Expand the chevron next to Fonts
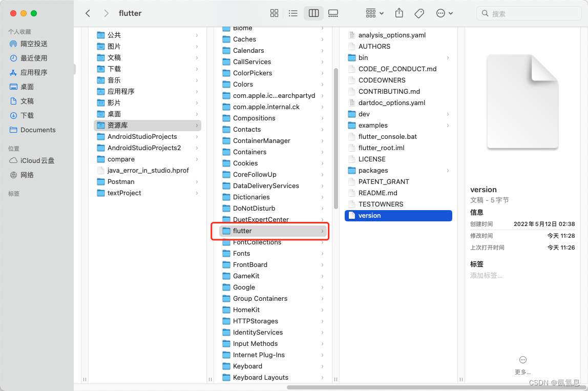Screen dimensions: 588x391 (323, 254)
